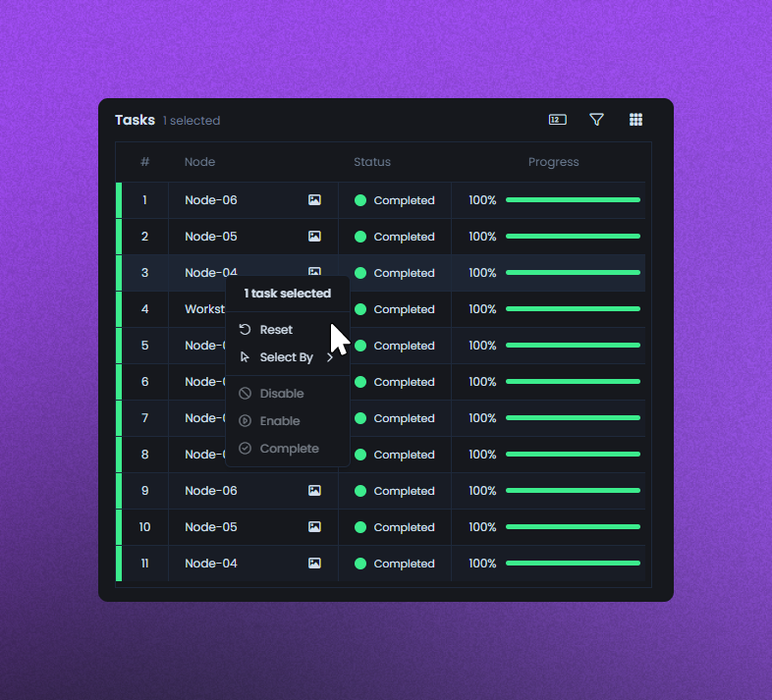
Task: Click the frame counter icon in Tasks header
Action: (557, 120)
